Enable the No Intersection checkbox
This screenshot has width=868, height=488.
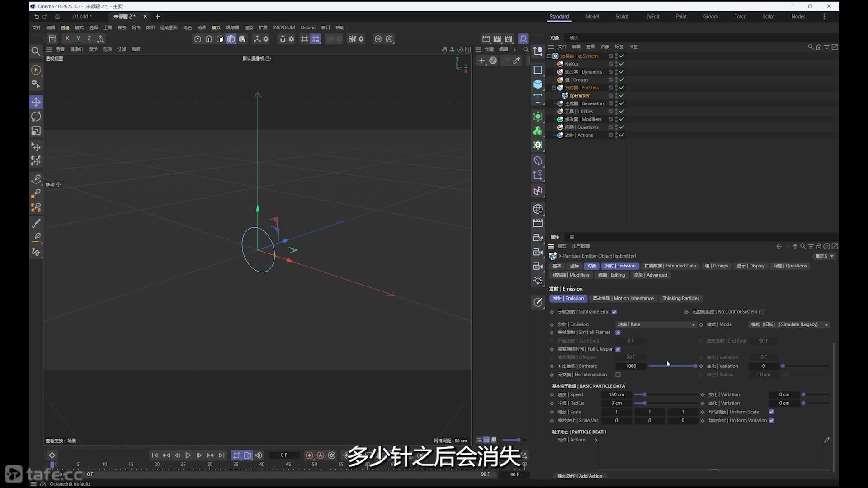[618, 375]
